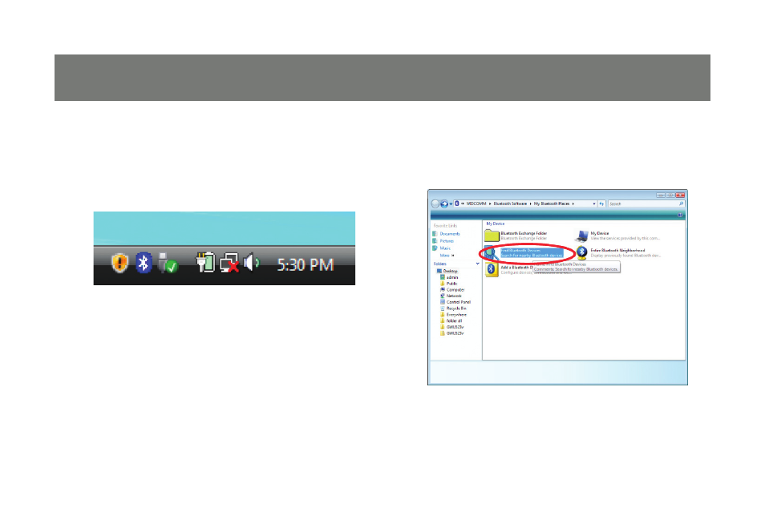Select Recycle Bin in folder tree
The height and width of the screenshot is (532, 765).
click(453, 308)
